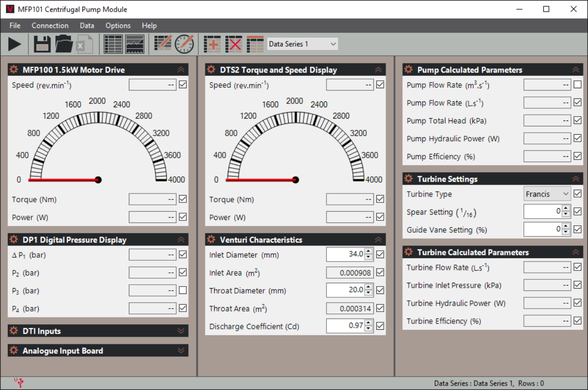The image size is (588, 390).
Task: Expand the DTI Inputs panel
Action: [x=181, y=331]
